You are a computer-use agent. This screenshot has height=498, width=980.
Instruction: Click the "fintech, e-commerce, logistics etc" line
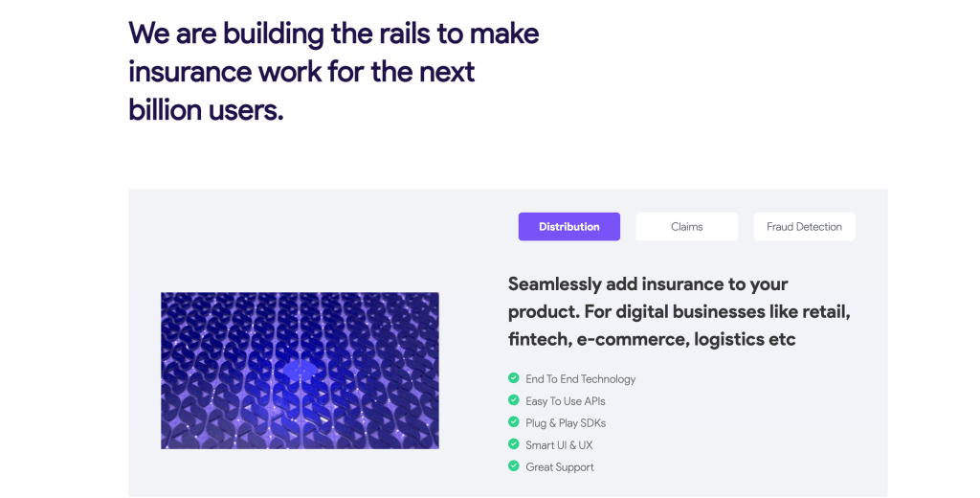652,340
